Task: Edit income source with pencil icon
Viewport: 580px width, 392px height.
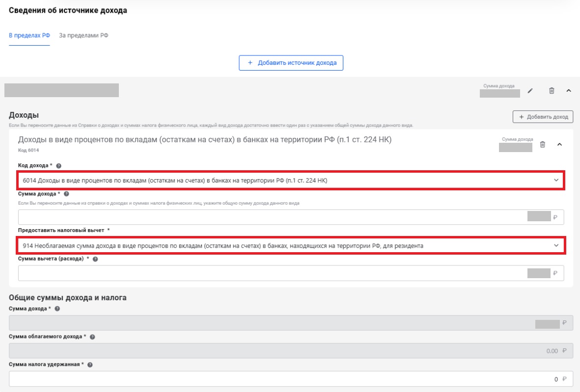Action: tap(530, 91)
